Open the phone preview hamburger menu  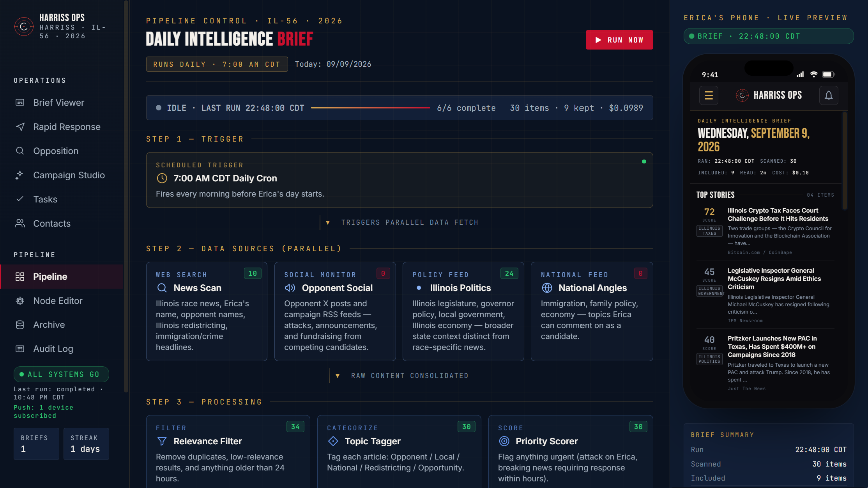(x=709, y=95)
